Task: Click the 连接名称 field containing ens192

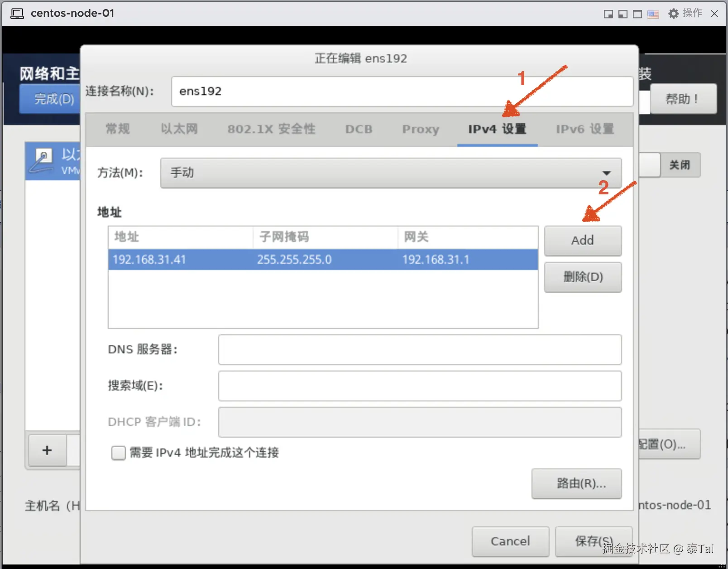Action: (402, 92)
